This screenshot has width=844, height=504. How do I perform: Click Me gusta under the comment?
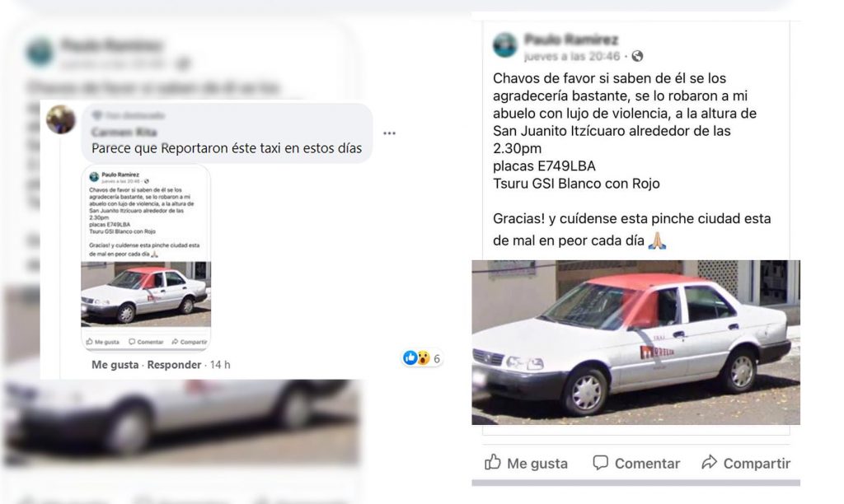115,365
